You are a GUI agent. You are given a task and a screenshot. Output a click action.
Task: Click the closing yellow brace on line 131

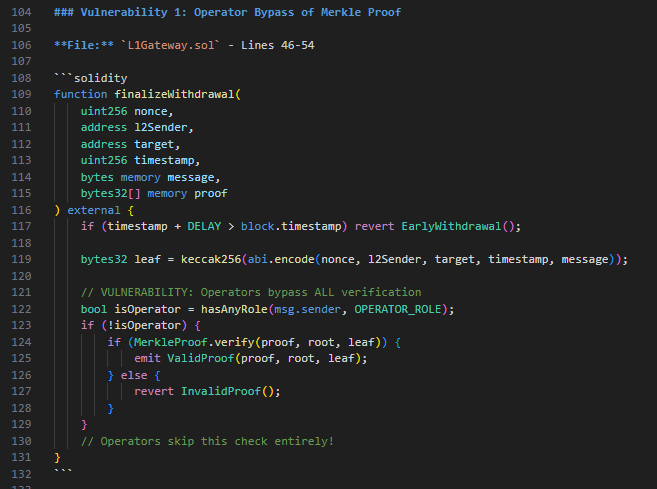[x=57, y=458]
